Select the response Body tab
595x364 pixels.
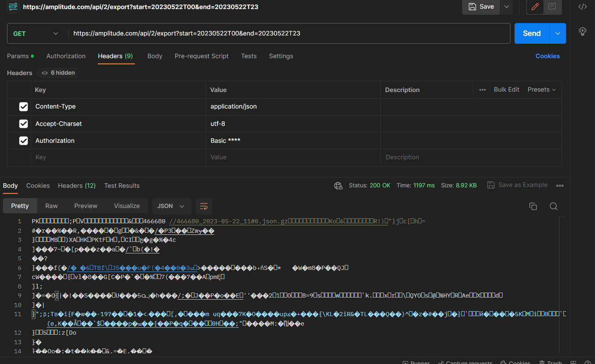tap(10, 186)
